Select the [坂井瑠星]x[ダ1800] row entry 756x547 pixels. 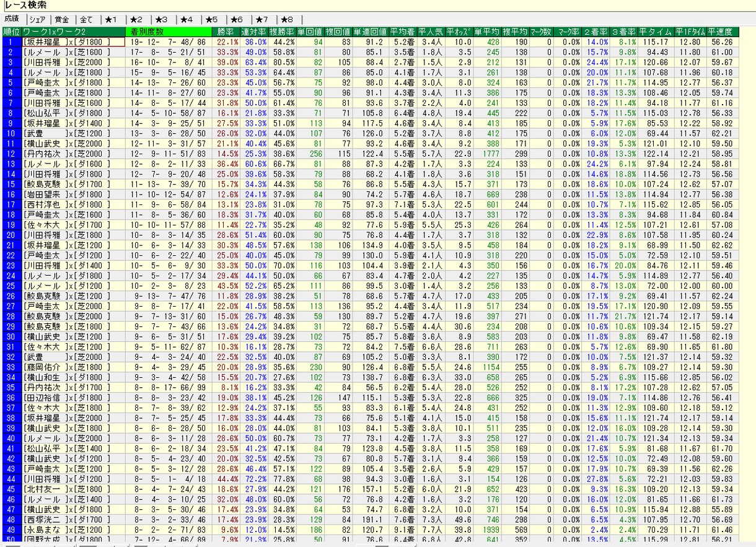coord(74,42)
